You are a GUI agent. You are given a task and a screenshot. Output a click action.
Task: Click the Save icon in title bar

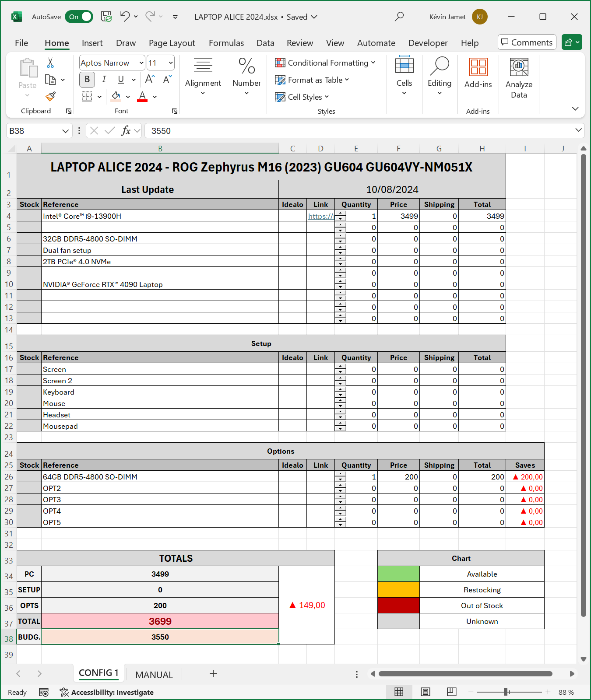click(106, 17)
